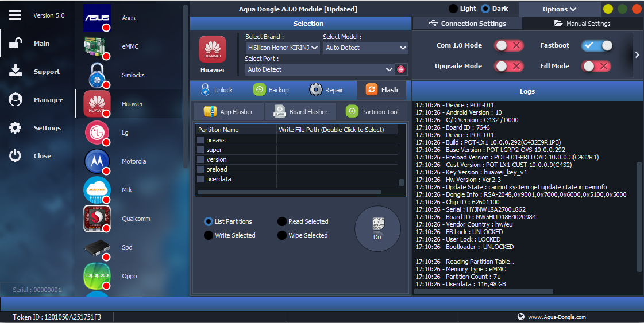The width and height of the screenshot is (644, 323).
Task: Expand the Options dropdown menu
Action: pyautogui.click(x=559, y=9)
